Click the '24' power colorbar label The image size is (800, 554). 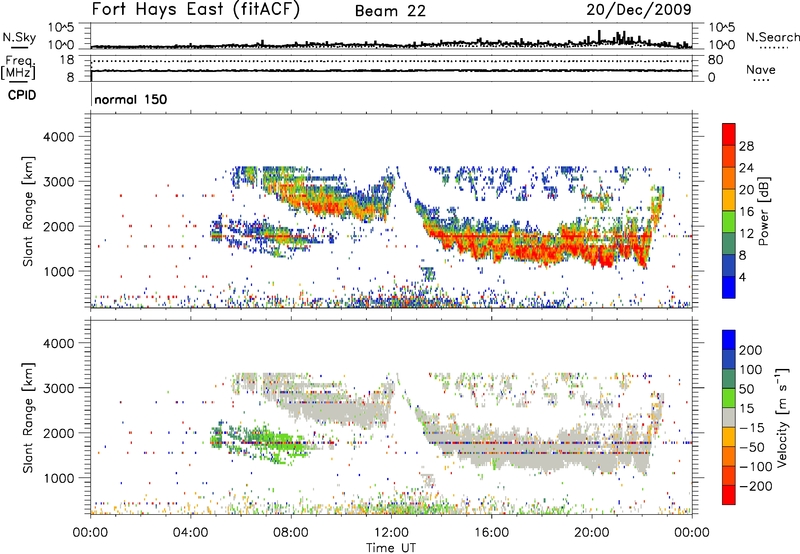(x=746, y=168)
